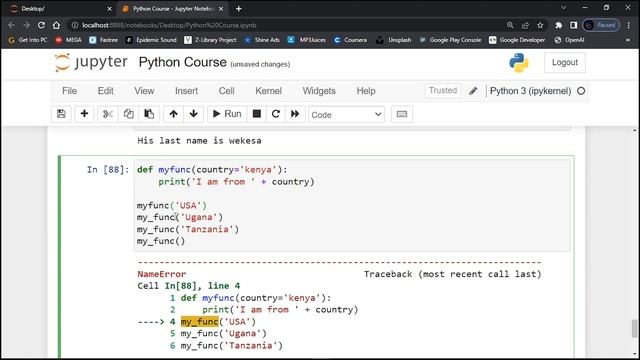Screen dimensions: 640x360
Task: Select the Python Course Jupyter Notebook tab
Action: pos(173,9)
